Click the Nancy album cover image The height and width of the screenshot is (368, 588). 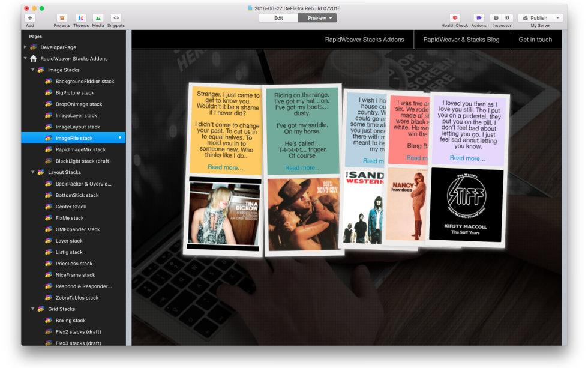[x=407, y=204]
